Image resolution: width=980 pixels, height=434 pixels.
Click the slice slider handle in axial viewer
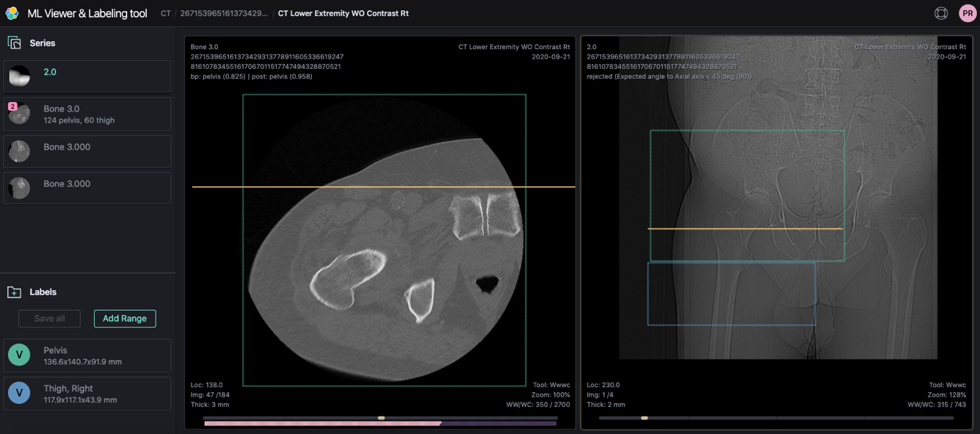click(381, 418)
